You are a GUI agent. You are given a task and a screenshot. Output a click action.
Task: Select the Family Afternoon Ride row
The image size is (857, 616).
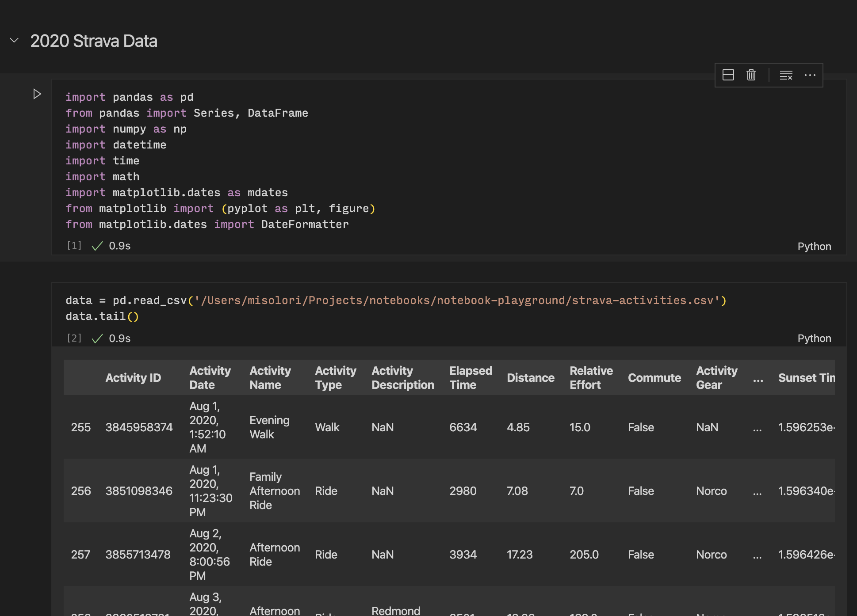275,491
